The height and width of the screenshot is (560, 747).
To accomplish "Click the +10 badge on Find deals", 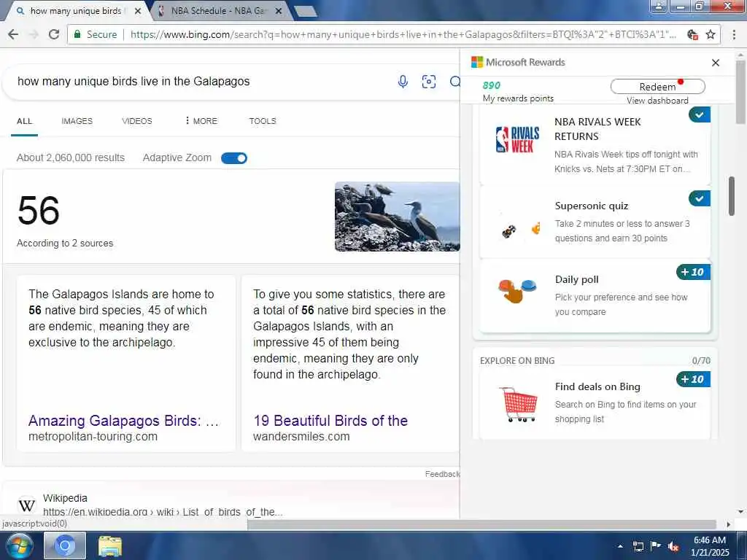I will (x=693, y=379).
